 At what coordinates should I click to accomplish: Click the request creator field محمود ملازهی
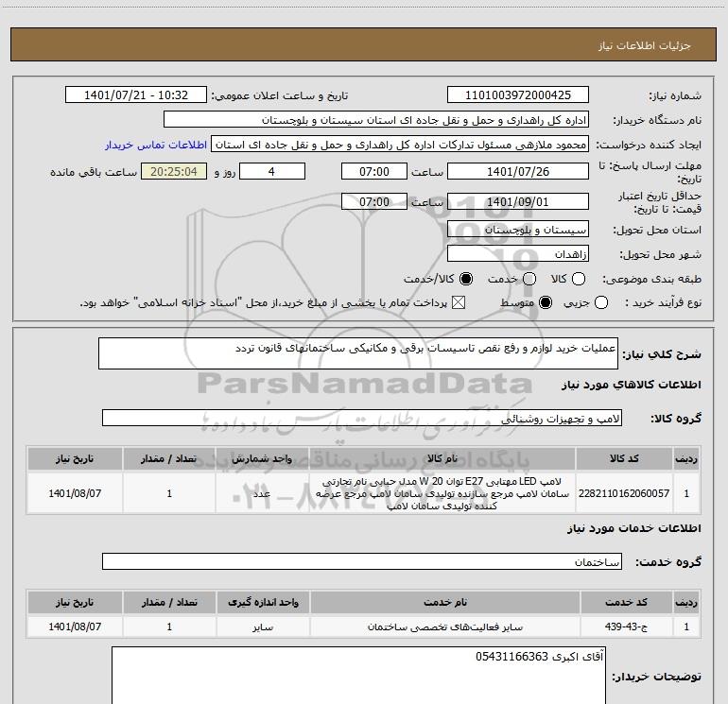coord(400,145)
